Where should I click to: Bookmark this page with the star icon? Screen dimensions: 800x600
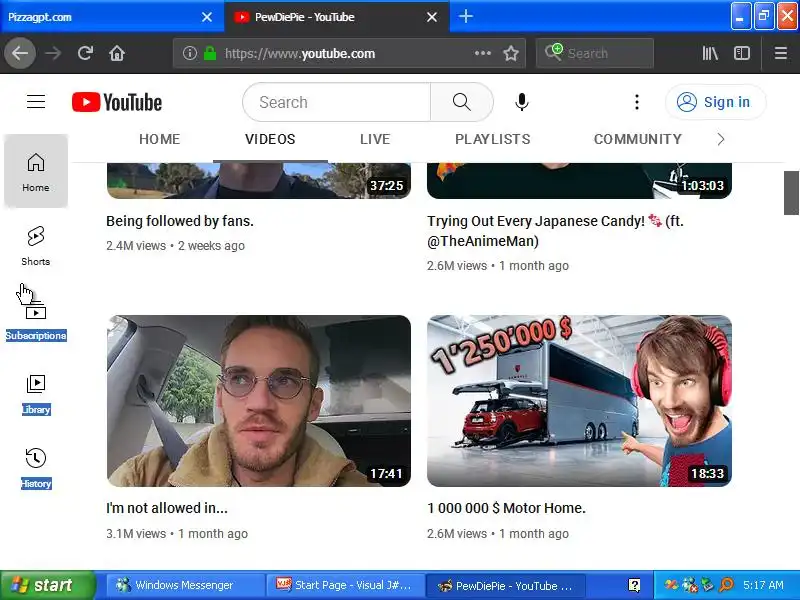click(511, 53)
